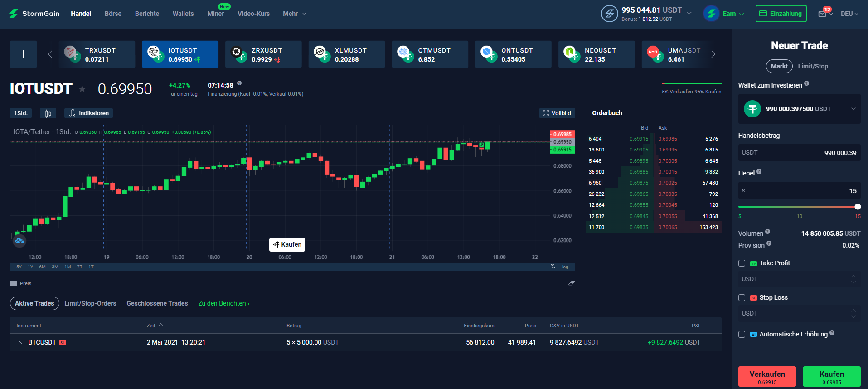The width and height of the screenshot is (868, 389).
Task: Open the Mehr menu
Action: 295,14
